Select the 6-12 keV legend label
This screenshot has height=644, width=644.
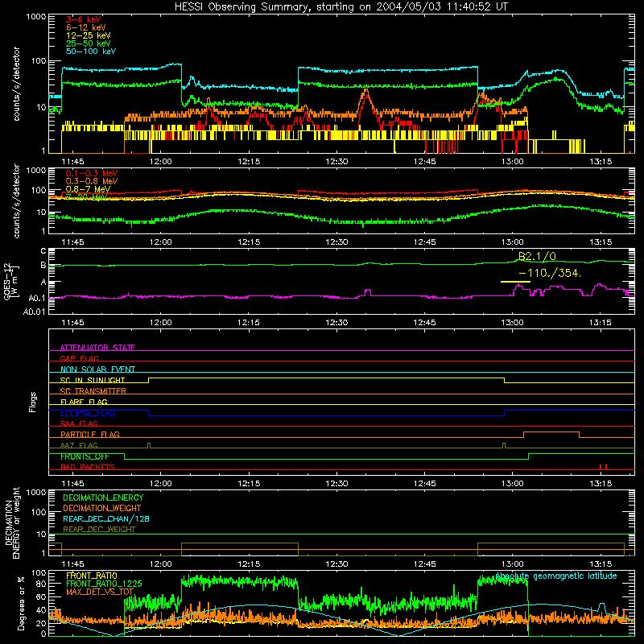coord(86,27)
